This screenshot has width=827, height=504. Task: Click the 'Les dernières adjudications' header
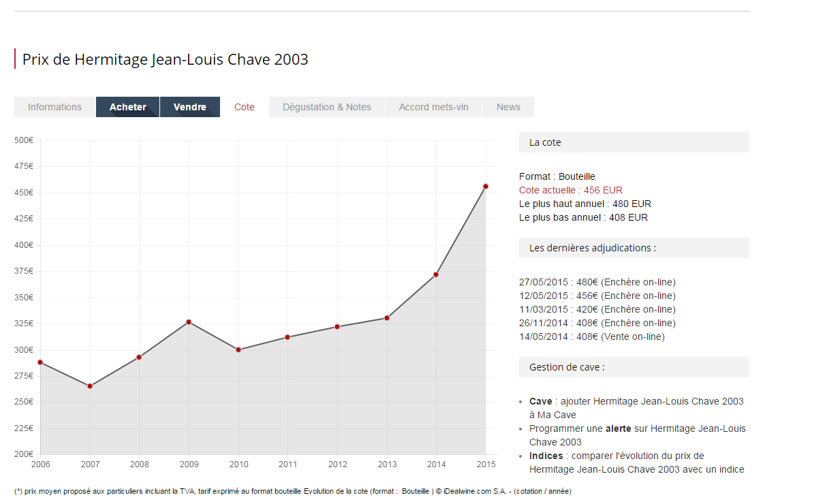coord(634,248)
